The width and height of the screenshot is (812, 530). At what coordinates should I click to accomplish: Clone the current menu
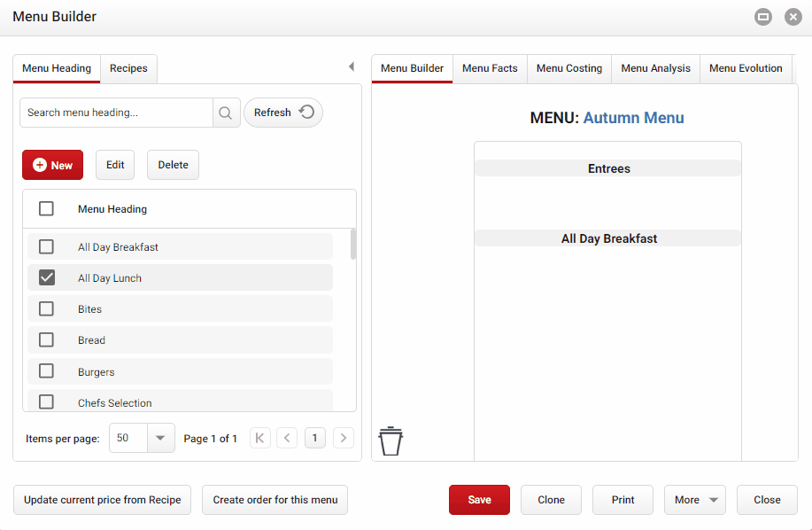click(x=551, y=500)
